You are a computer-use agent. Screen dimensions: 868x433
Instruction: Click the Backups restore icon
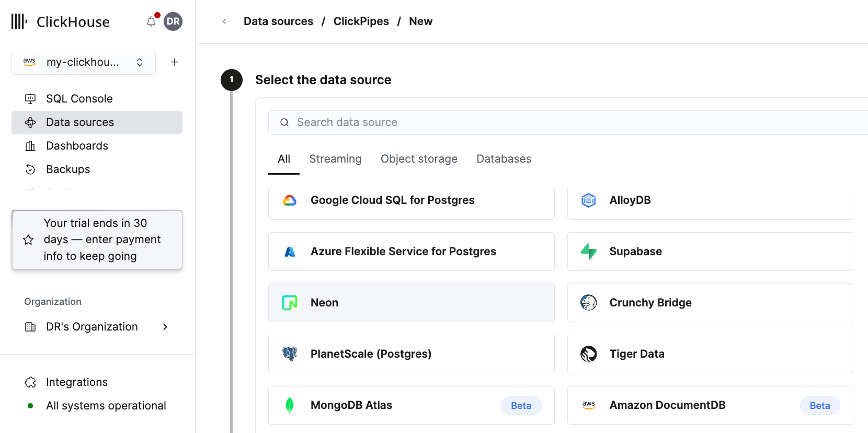coord(30,169)
